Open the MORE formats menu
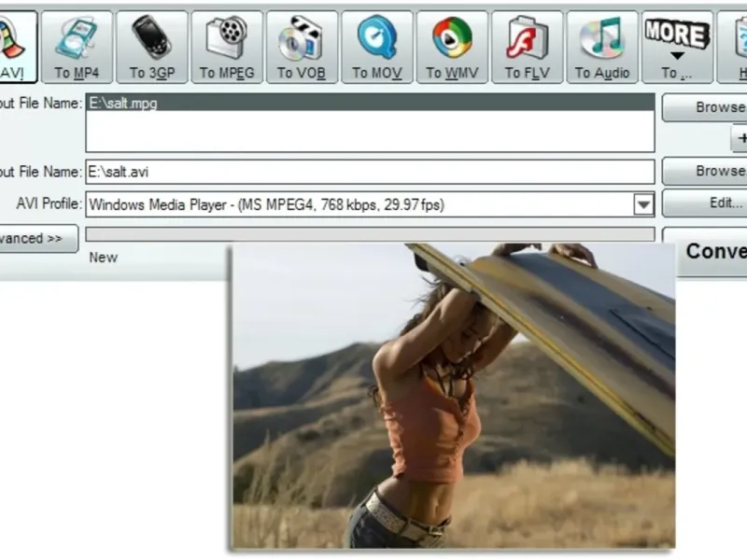Viewport: 747px width, 560px height. pyautogui.click(x=677, y=47)
